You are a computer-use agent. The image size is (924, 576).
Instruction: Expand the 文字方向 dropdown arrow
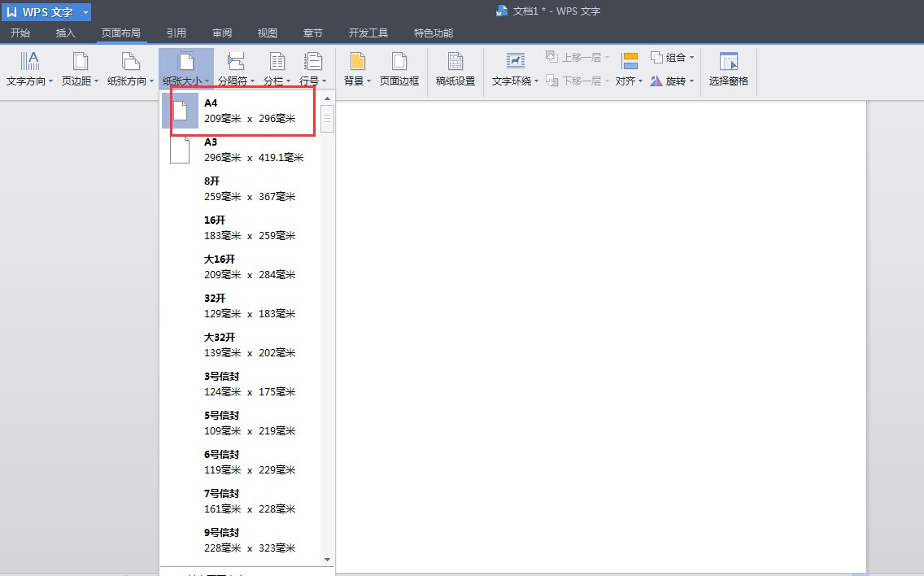(x=50, y=81)
